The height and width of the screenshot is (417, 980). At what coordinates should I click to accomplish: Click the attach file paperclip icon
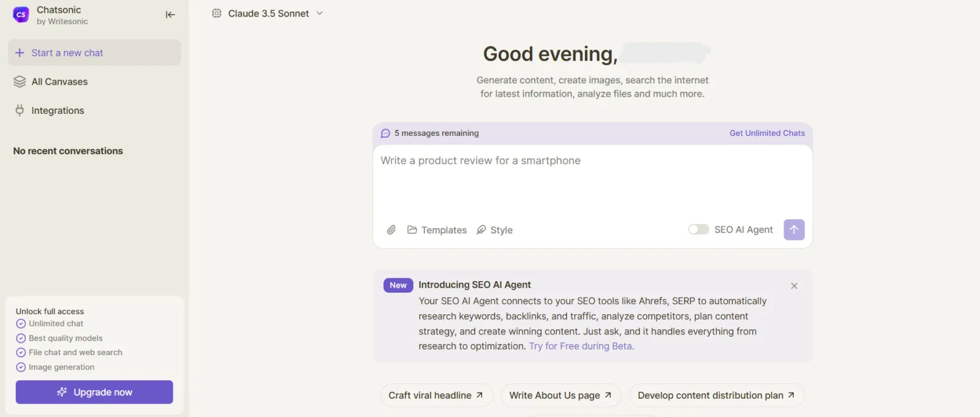pyautogui.click(x=391, y=230)
